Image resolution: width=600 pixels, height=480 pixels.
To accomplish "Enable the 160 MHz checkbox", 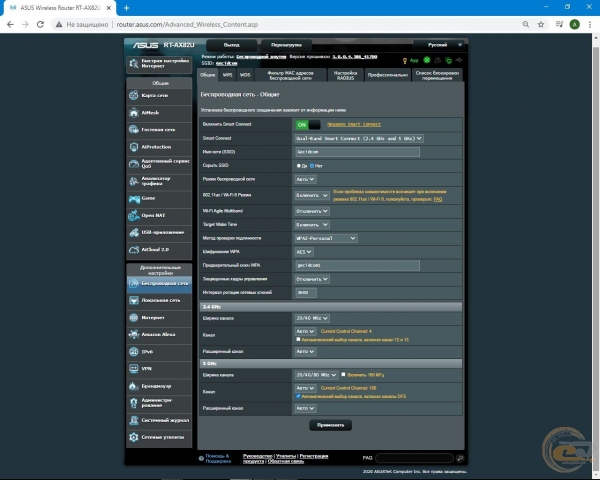I will (343, 375).
